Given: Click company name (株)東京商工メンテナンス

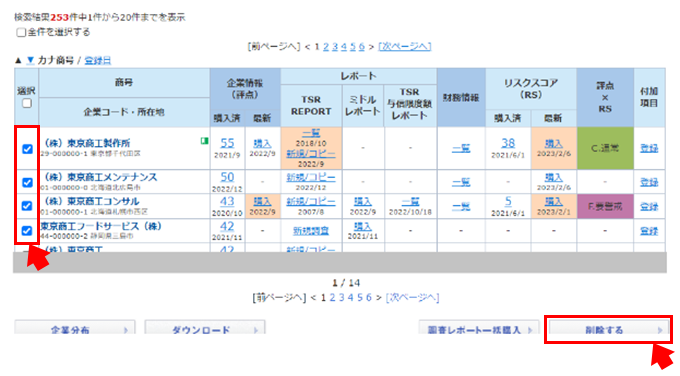Looking at the screenshot, I should click(101, 177).
